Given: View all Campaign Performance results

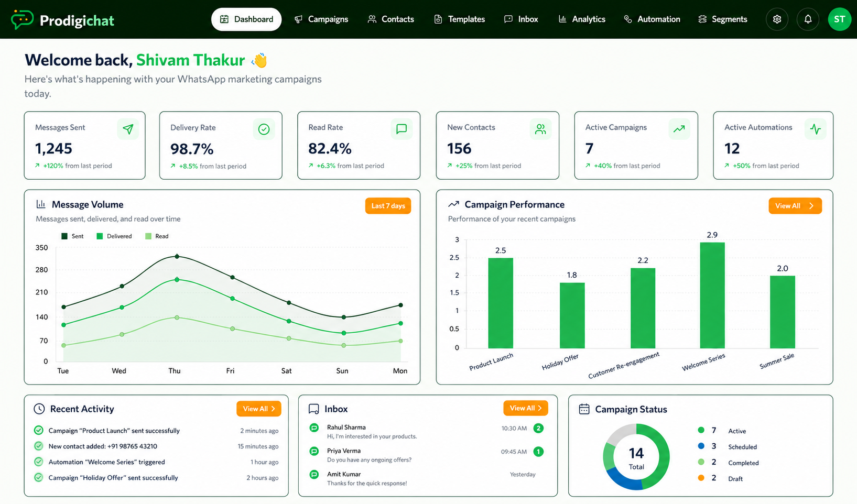Looking at the screenshot, I should [795, 206].
